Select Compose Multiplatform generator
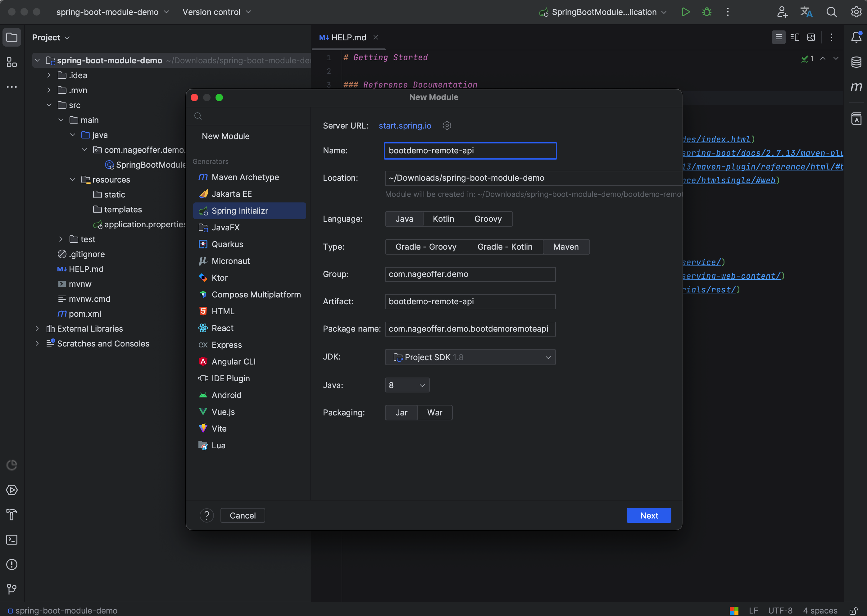Viewport: 867px width, 616px height. click(250, 294)
